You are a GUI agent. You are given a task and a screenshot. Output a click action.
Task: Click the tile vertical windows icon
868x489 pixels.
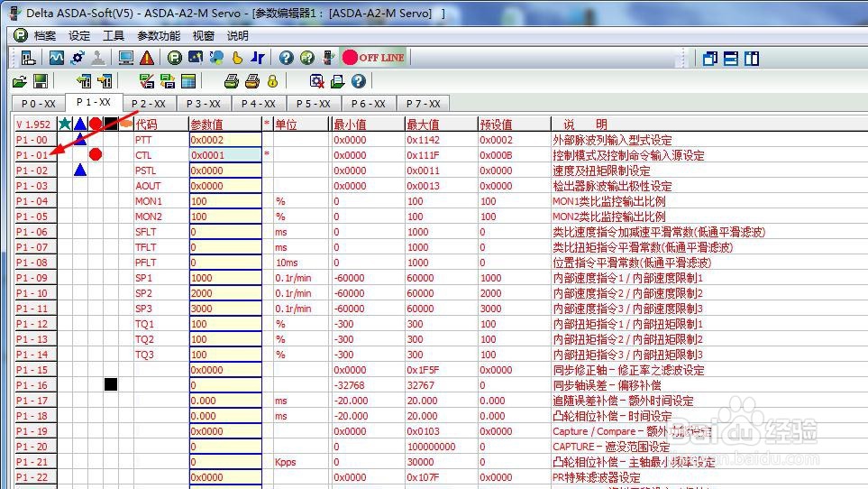pyautogui.click(x=752, y=58)
